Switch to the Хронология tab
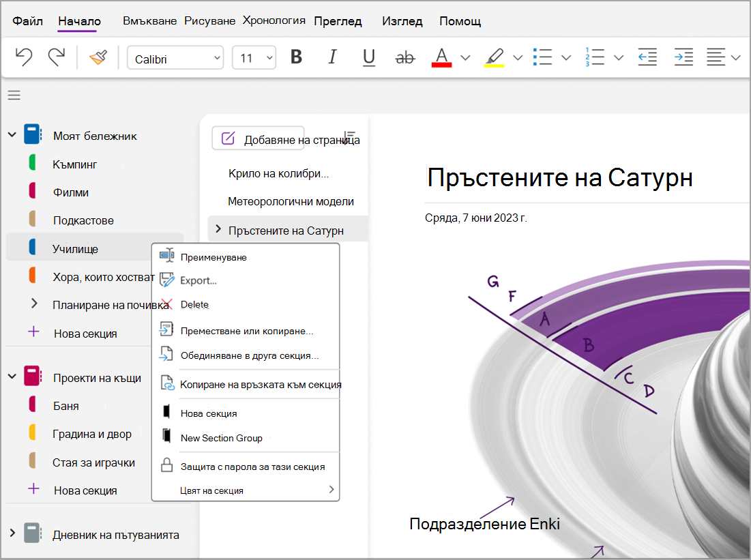This screenshot has height=560, width=751. point(274,20)
